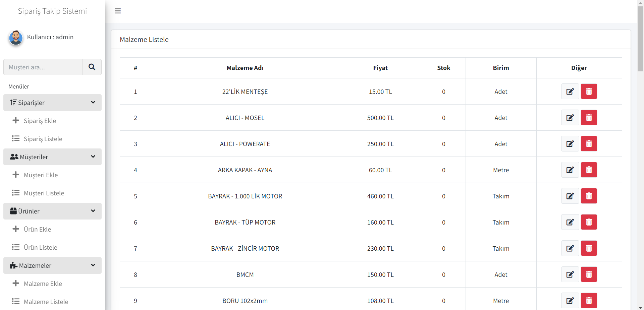Click the search magnifier icon
The width and height of the screenshot is (644, 310).
tap(92, 67)
